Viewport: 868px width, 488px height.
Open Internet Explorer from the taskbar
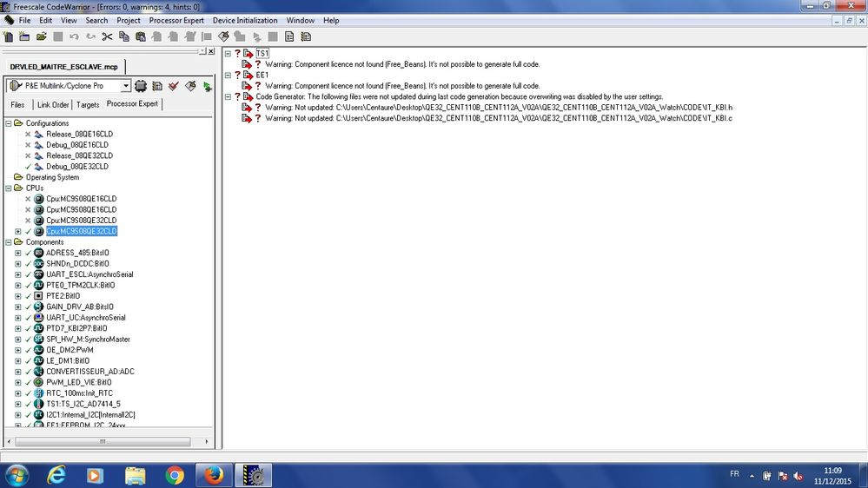coord(56,475)
